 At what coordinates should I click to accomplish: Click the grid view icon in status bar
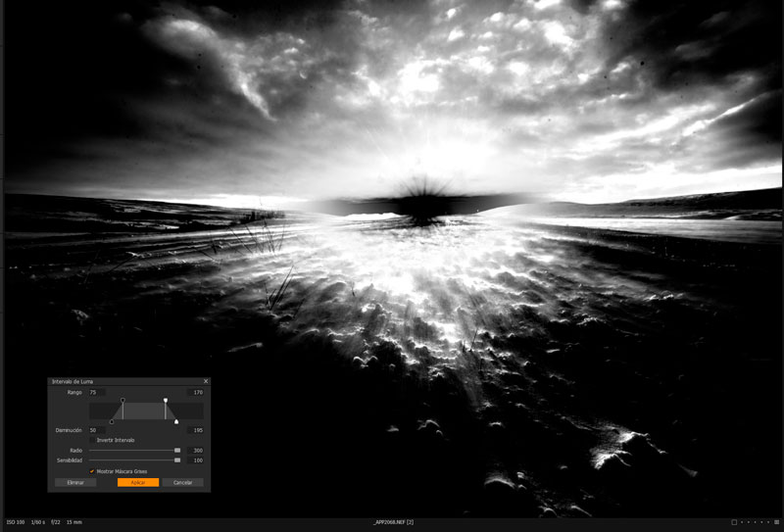(776, 522)
